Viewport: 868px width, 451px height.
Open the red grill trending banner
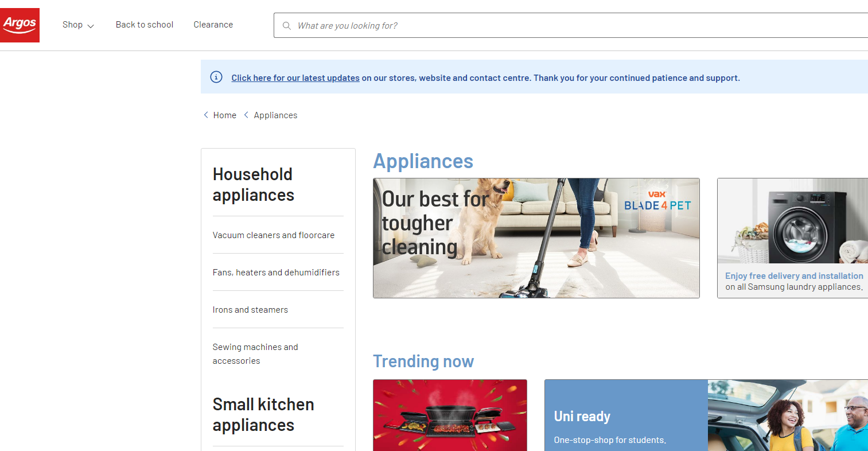point(450,415)
